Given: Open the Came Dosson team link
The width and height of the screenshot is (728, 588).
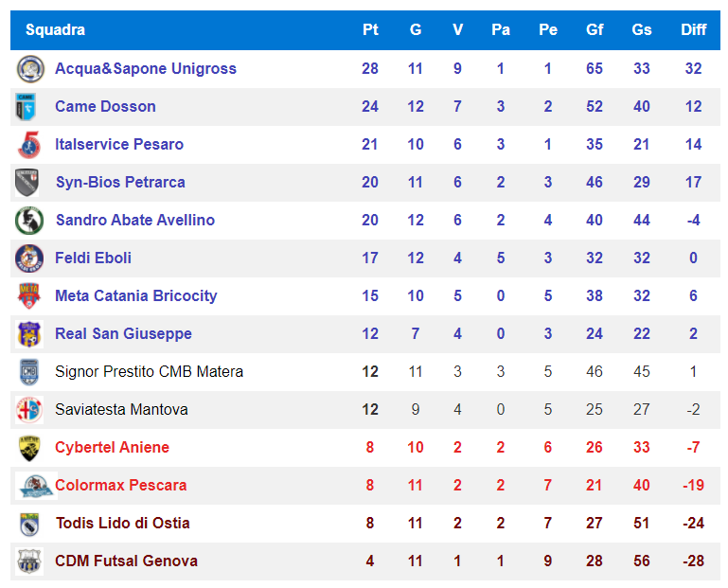Looking at the screenshot, I should (105, 106).
